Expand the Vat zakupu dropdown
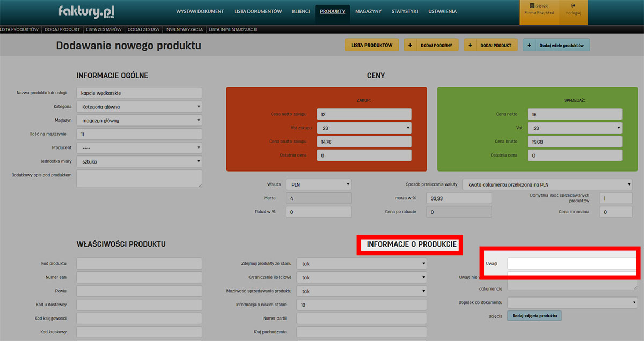This screenshot has height=341, width=644. tap(364, 128)
